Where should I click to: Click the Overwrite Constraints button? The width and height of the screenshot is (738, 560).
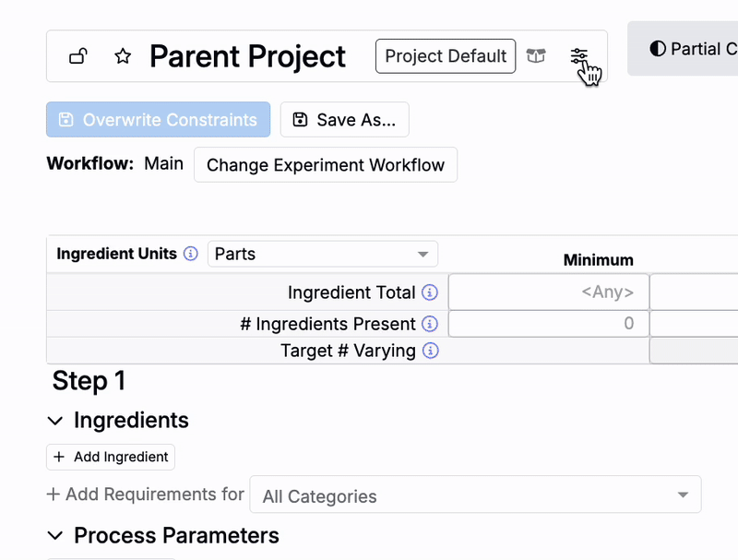tap(158, 120)
